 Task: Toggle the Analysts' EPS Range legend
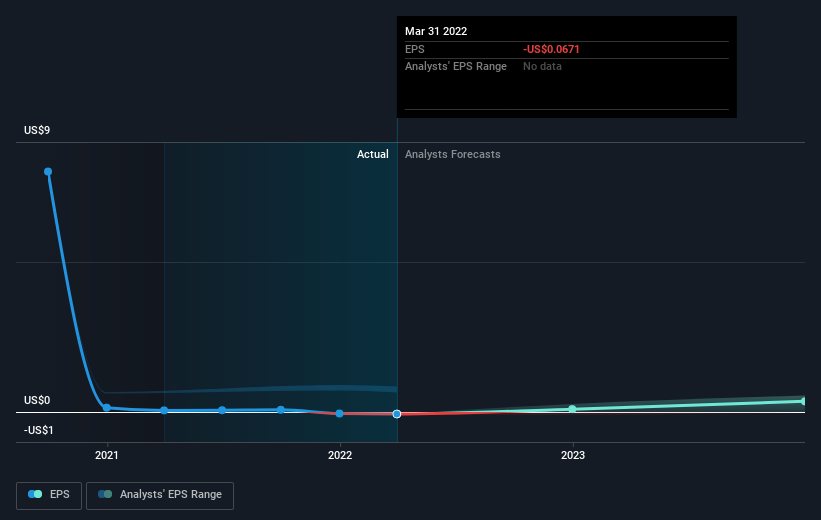tap(160, 495)
